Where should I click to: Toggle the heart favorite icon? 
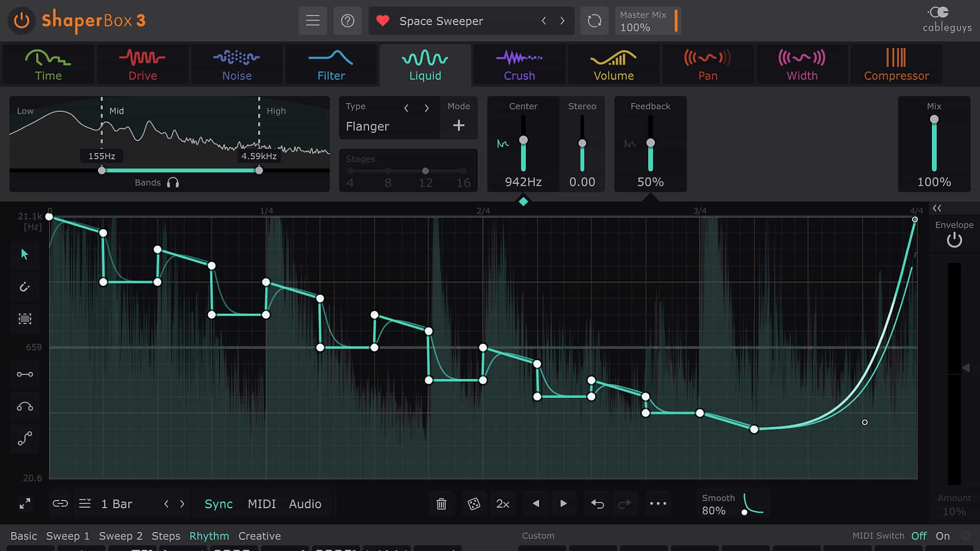point(383,21)
